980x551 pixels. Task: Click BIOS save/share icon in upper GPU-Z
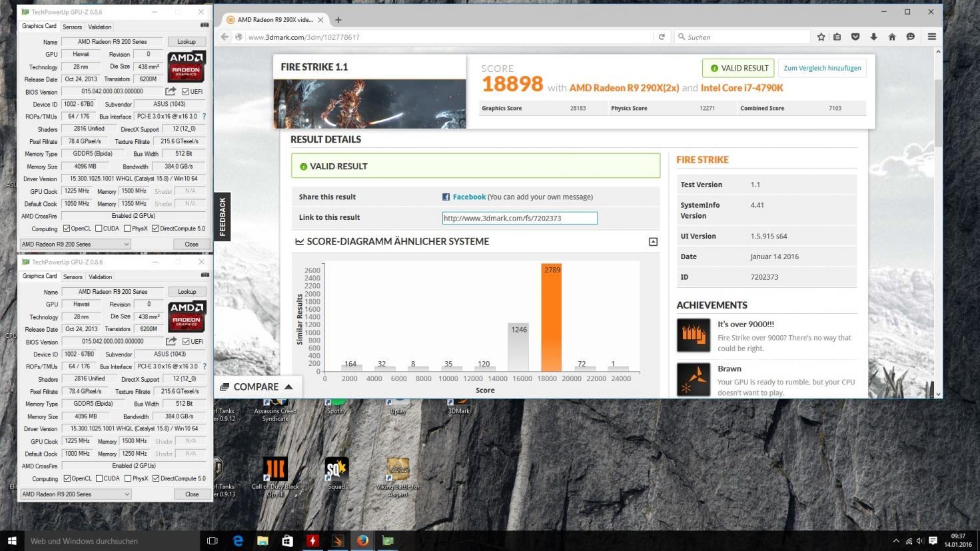tap(171, 91)
